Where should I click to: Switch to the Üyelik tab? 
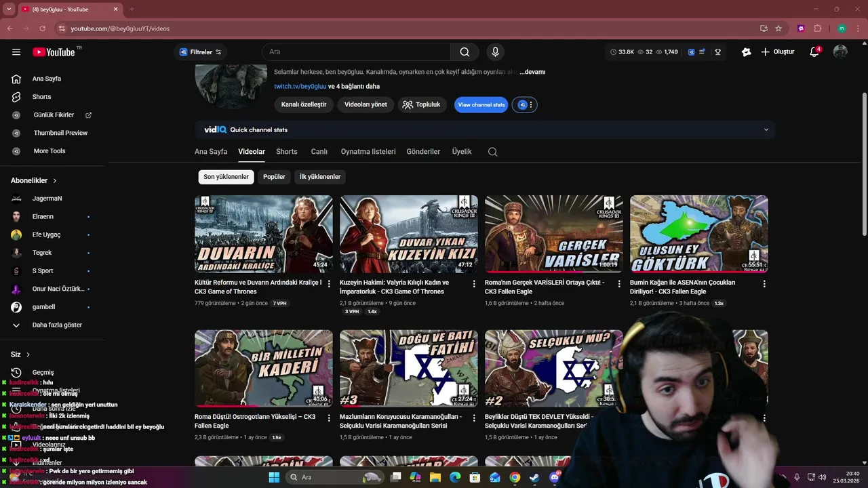coord(462,152)
